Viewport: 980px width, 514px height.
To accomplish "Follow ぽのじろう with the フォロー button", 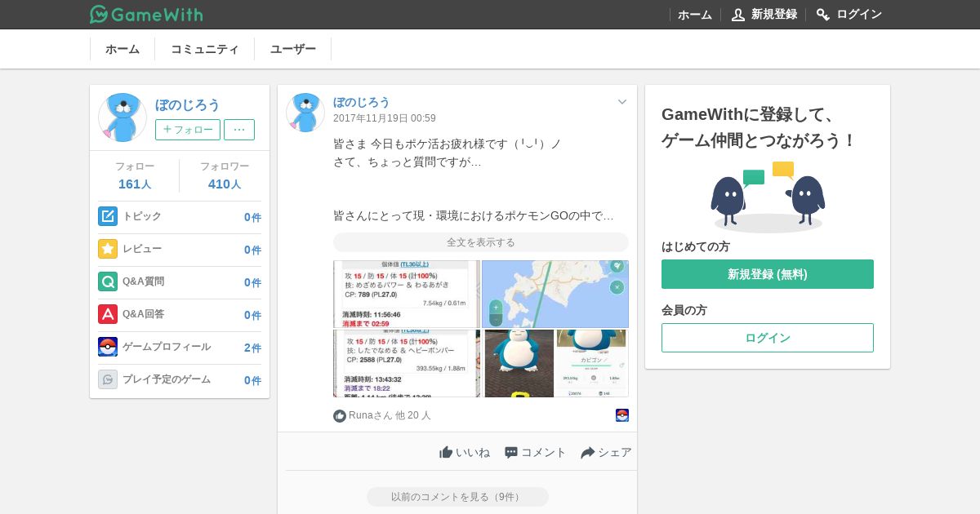I will 188,130.
